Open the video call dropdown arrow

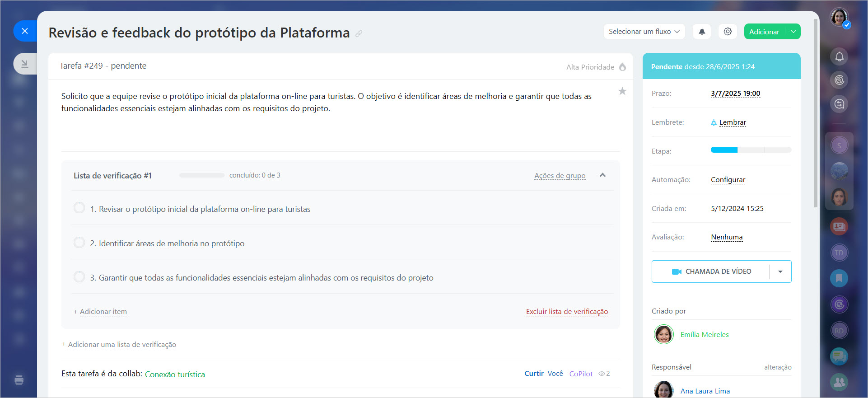pyautogui.click(x=780, y=272)
